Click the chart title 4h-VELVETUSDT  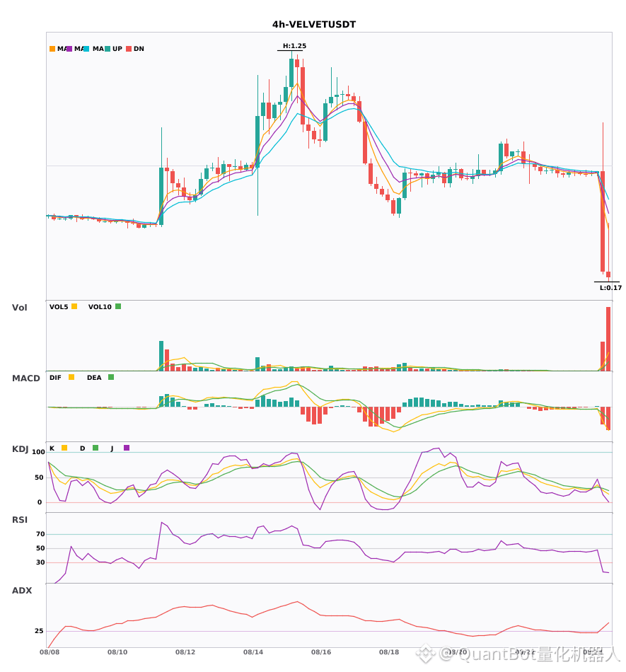(x=314, y=25)
